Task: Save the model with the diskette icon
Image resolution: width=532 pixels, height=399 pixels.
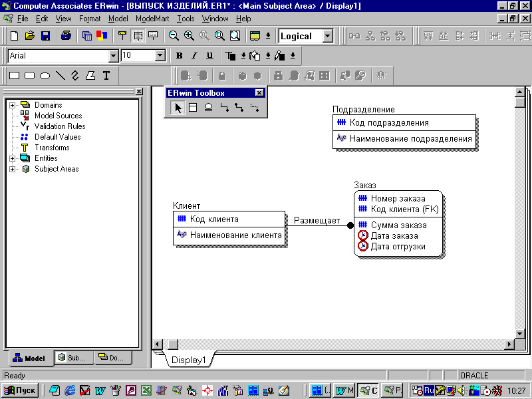Action: click(45, 36)
